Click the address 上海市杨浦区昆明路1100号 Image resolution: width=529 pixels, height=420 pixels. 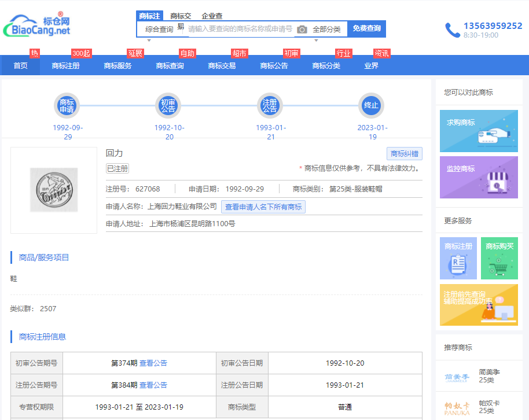[x=192, y=224]
